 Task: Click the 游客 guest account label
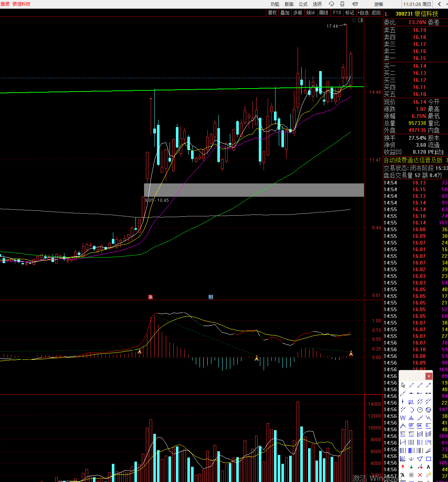[379, 4]
